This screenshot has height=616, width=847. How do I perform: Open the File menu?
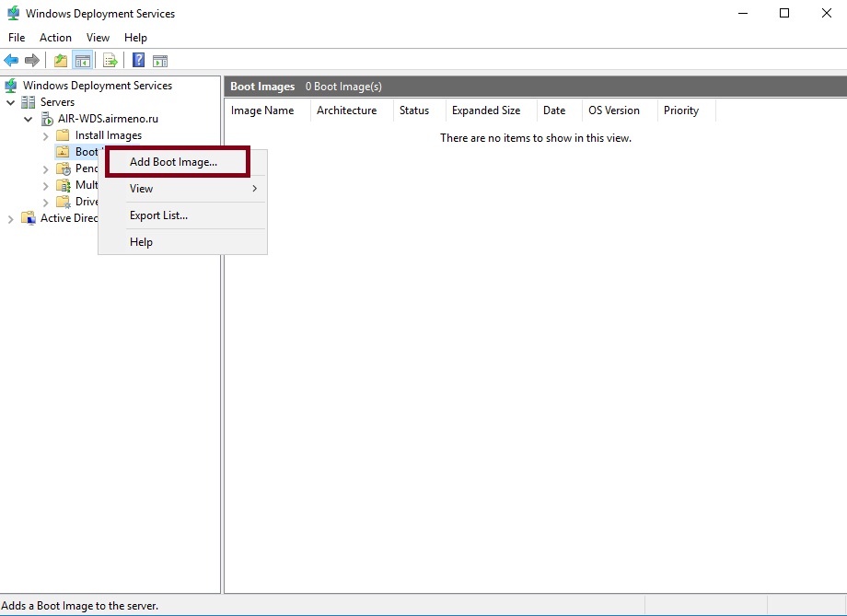pyautogui.click(x=17, y=38)
